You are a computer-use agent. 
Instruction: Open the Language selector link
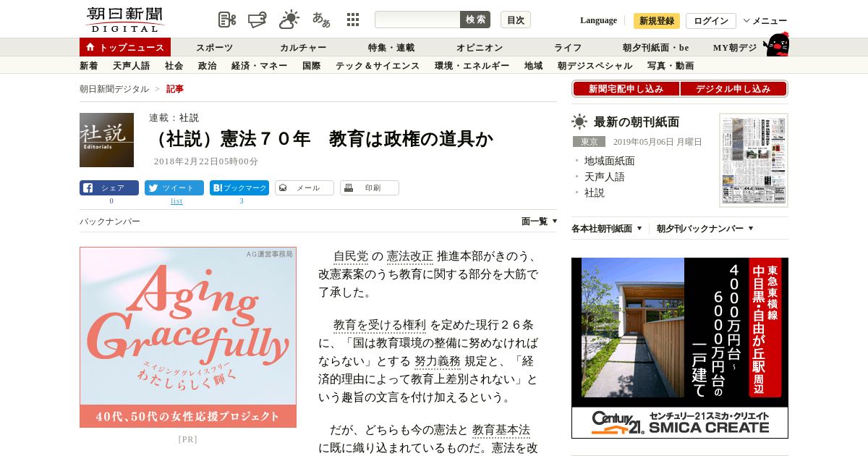(598, 20)
